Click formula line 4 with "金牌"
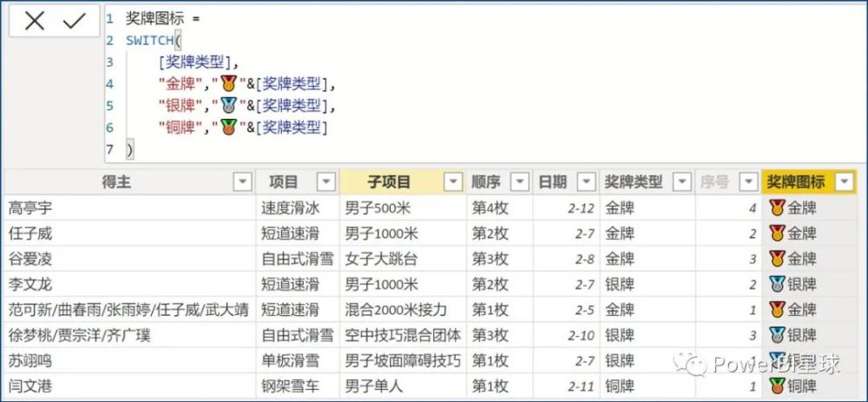 coord(247,84)
